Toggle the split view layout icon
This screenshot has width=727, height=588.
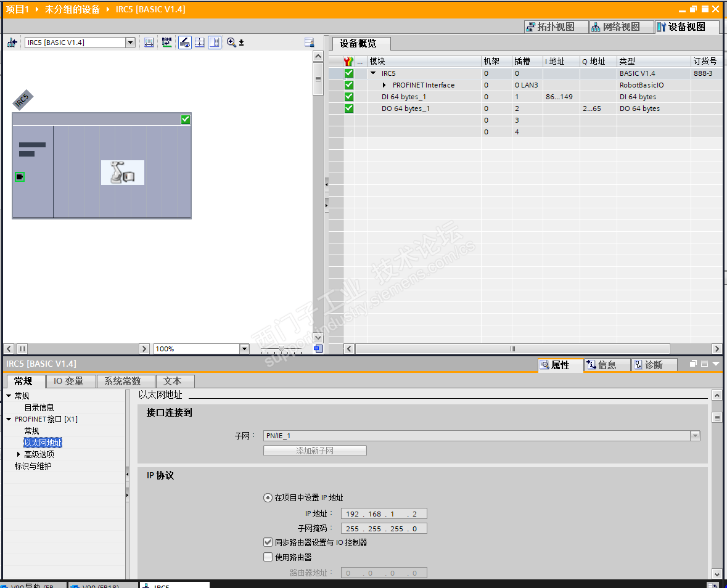[214, 43]
